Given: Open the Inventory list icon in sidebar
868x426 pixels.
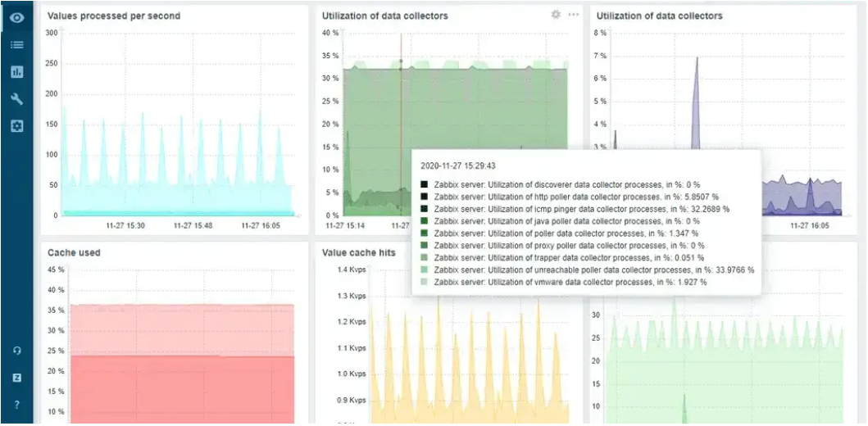Looking at the screenshot, I should [x=16, y=44].
